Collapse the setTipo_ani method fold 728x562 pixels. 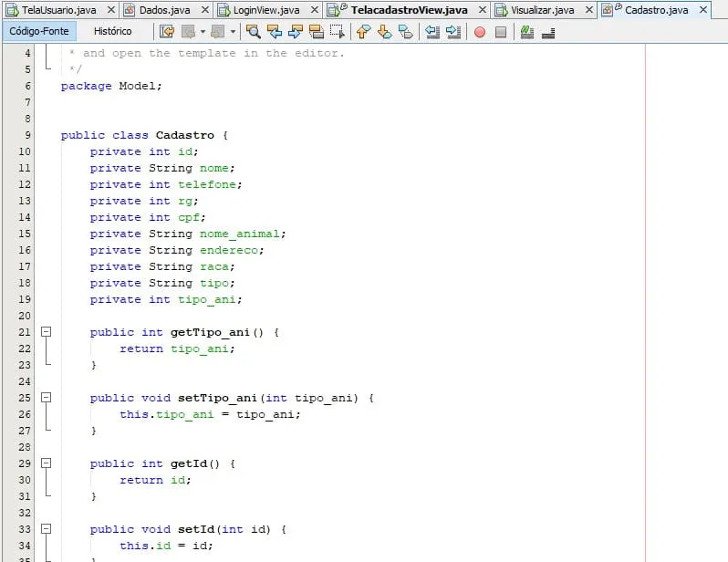[46, 398]
